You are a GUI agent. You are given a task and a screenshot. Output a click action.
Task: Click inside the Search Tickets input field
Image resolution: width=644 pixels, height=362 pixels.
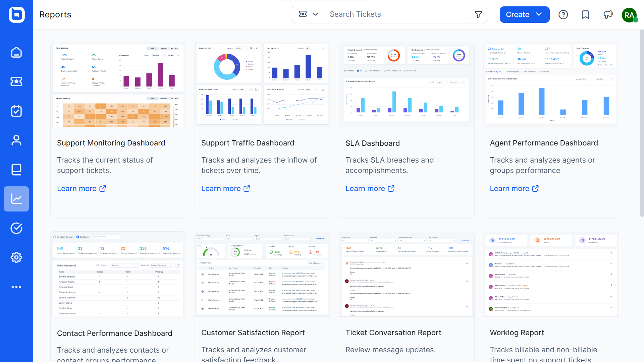pos(386,14)
